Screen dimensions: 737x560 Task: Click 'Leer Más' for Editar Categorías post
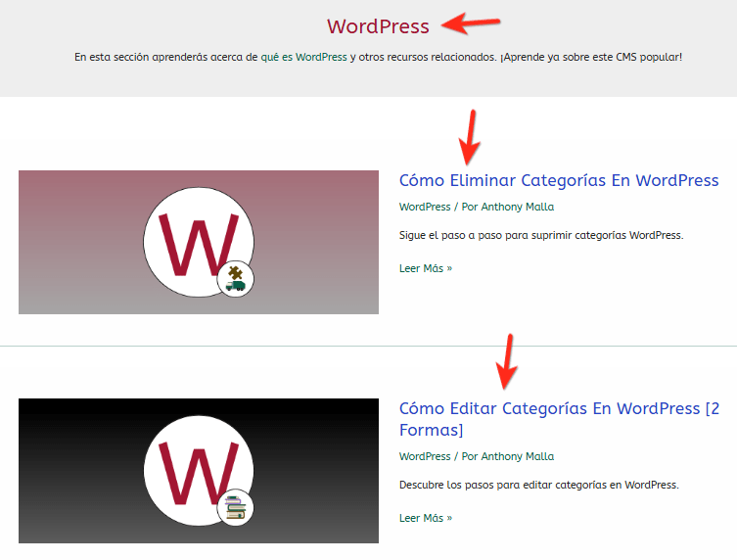point(426,518)
